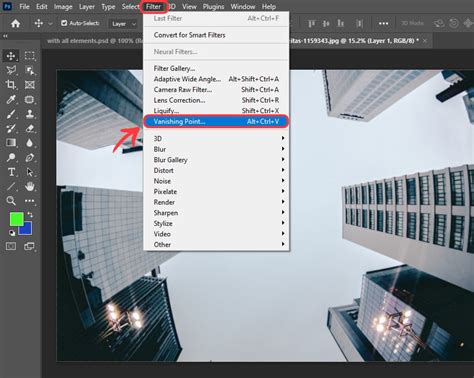Screen dimensions: 474x378
Task: Reset default foreground and background colors
Action: [12, 233]
